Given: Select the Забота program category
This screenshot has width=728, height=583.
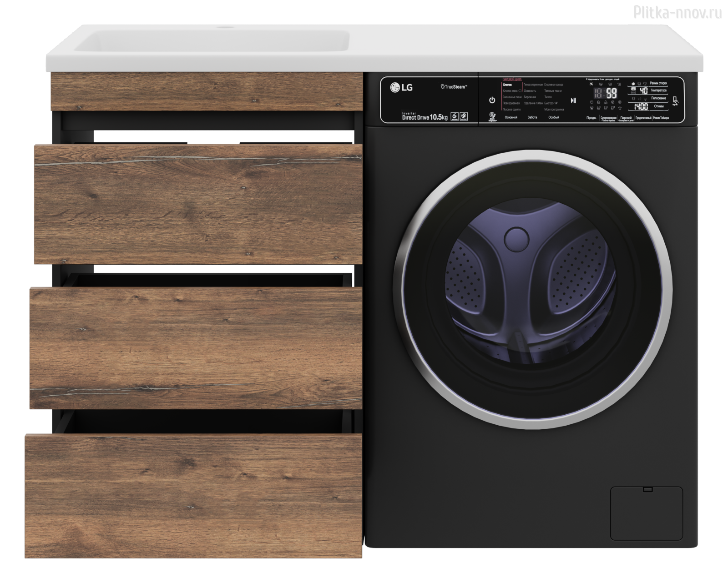Looking at the screenshot, I should (532, 117).
